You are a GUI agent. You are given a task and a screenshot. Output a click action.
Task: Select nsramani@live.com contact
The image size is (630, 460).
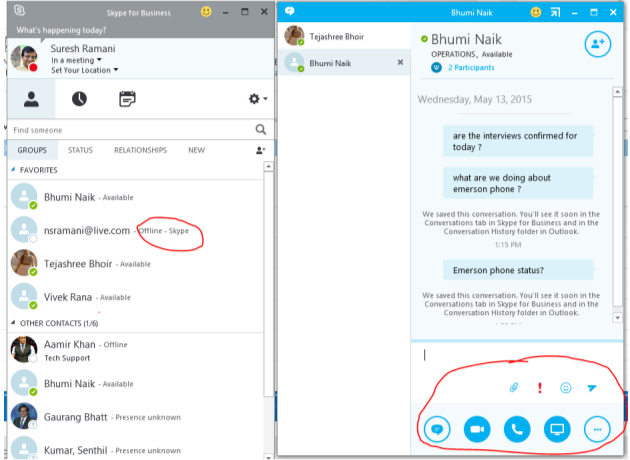(137, 230)
